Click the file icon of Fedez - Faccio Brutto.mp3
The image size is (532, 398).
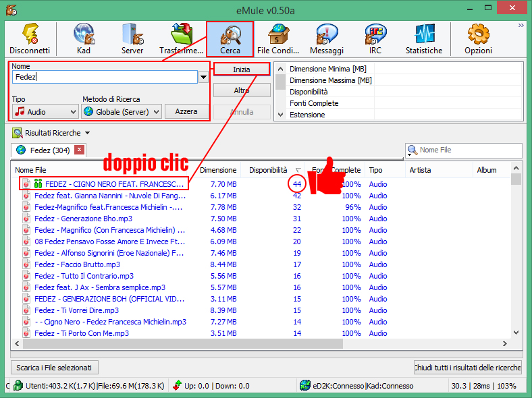[26, 264]
